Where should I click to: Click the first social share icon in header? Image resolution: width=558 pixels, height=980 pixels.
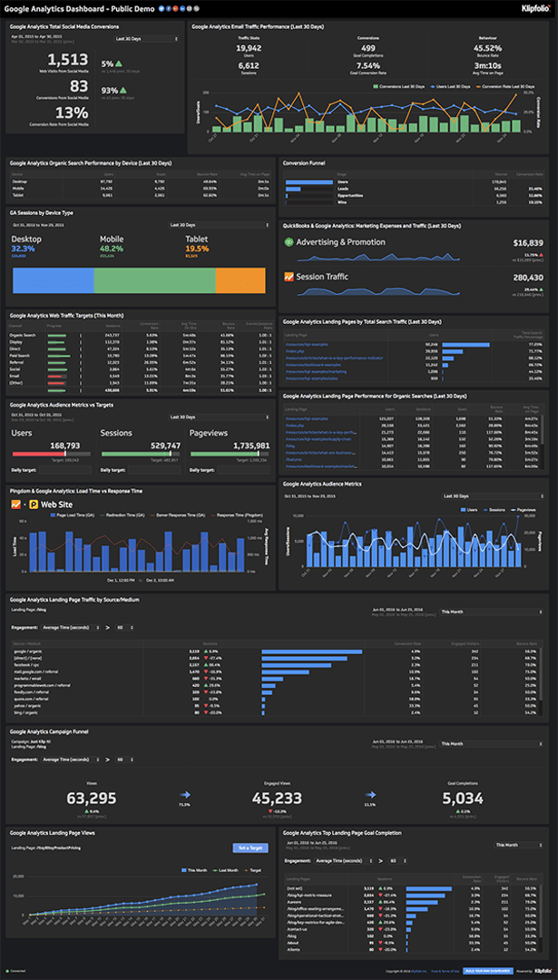tap(161, 8)
